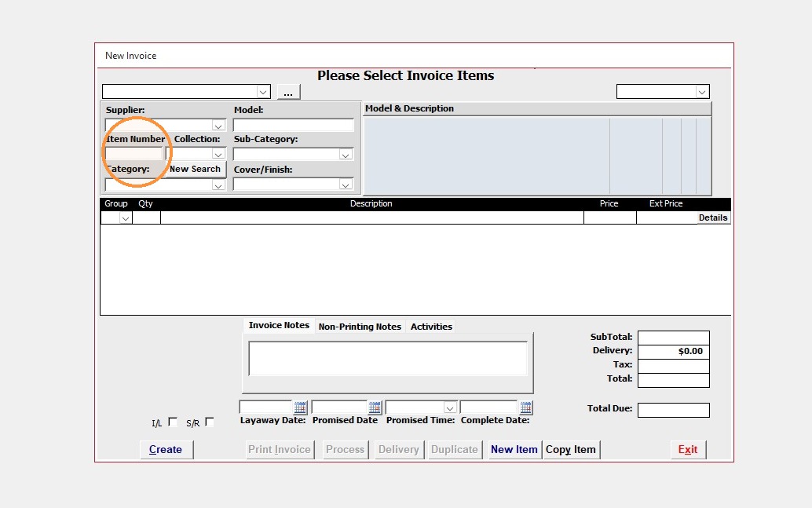Click the ellipsis (...) browse button
The height and width of the screenshot is (508, 812).
(288, 92)
